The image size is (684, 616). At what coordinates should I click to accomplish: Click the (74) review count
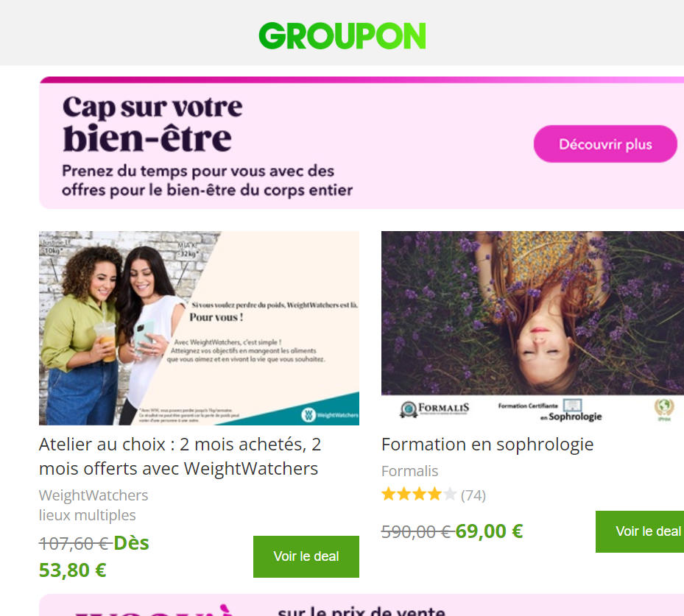click(x=473, y=495)
